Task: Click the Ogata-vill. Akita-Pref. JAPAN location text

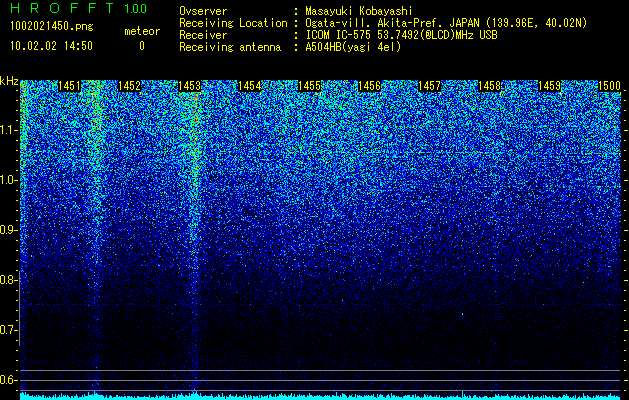Action: [x=446, y=23]
